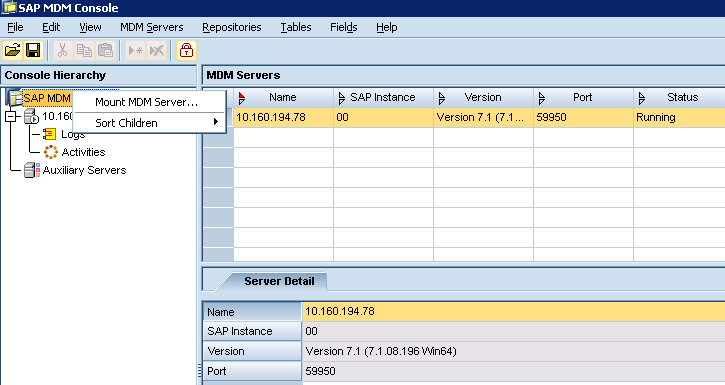The height and width of the screenshot is (385, 725).
Task: Click Version 7.1 (7.1.08.196 Win64) value
Action: (x=513, y=351)
